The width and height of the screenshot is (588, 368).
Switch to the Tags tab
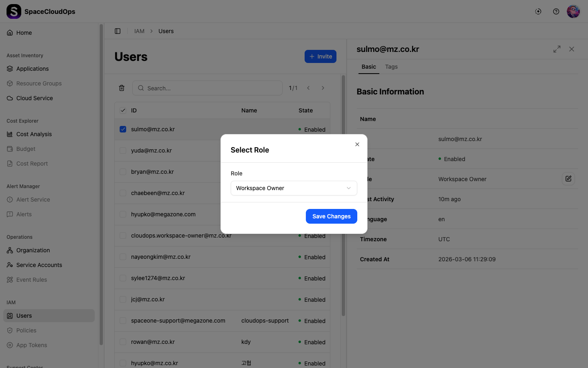(391, 67)
